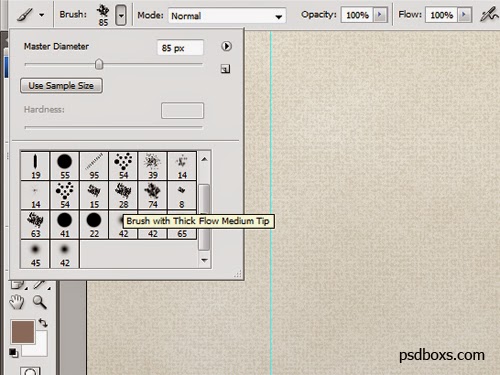Select the size 8 small brush

point(182,195)
